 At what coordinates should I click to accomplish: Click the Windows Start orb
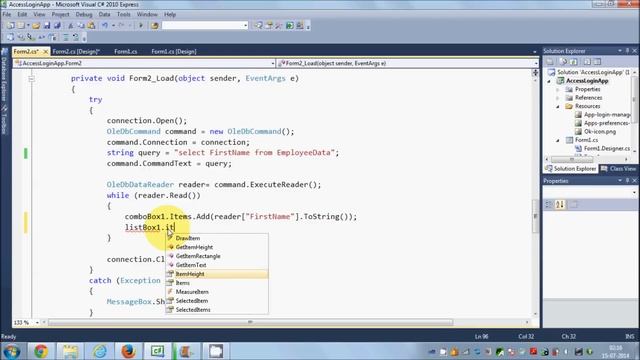(x=11, y=351)
